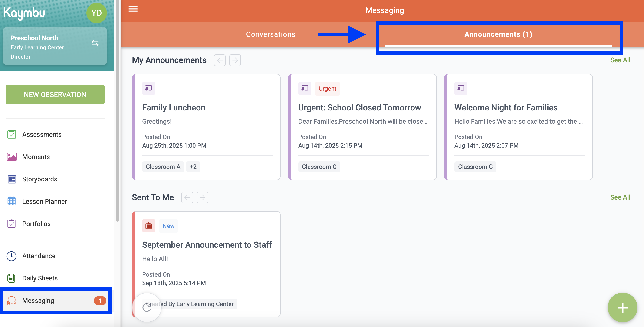Next arrow in My Announcements

tap(235, 60)
